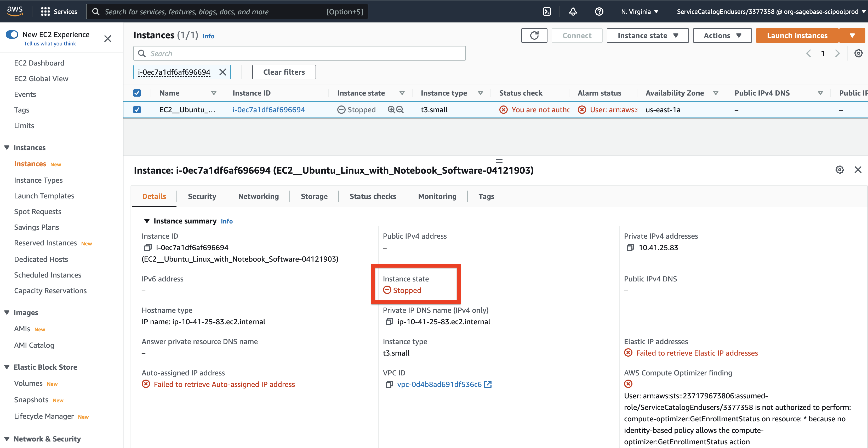The width and height of the screenshot is (868, 448).
Task: Open table preferences gear icon
Action: (x=858, y=54)
